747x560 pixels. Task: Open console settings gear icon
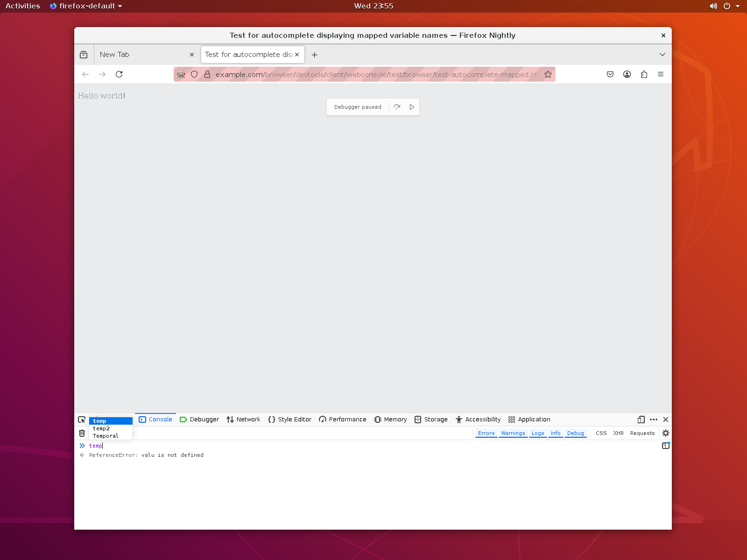coord(666,433)
